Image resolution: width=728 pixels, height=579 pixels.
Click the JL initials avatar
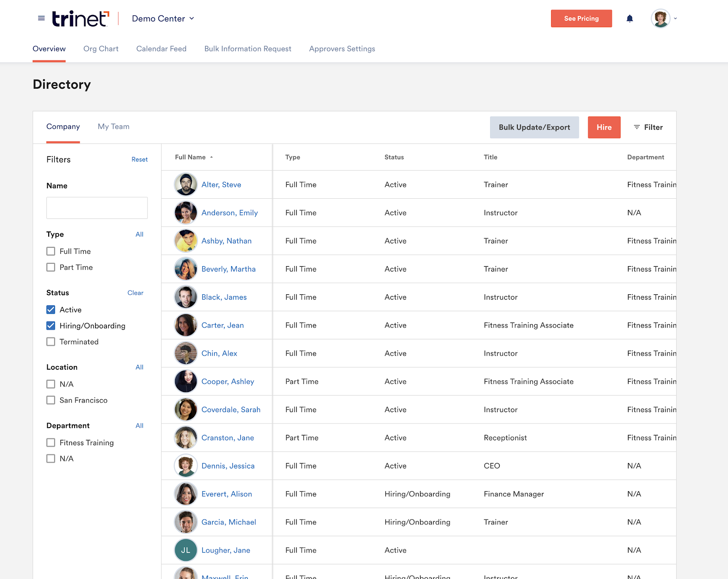tap(186, 550)
